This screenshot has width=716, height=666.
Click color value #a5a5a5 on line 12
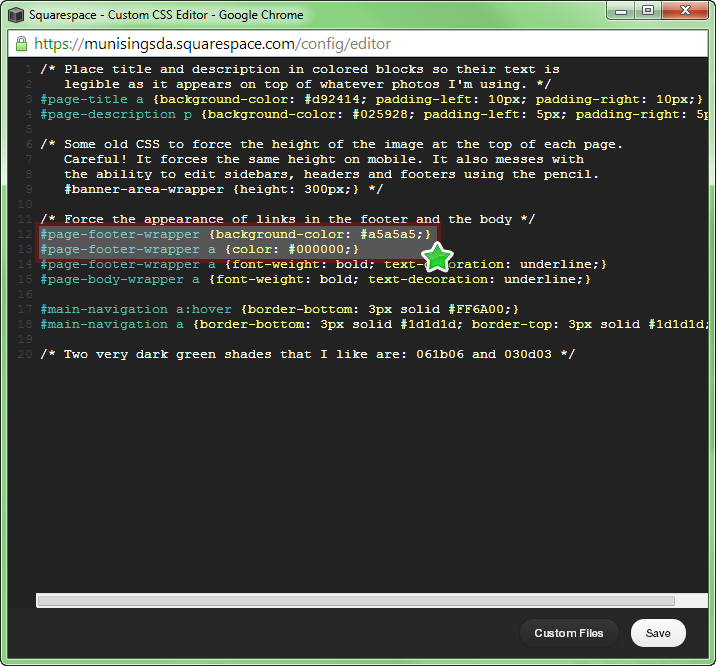388,234
